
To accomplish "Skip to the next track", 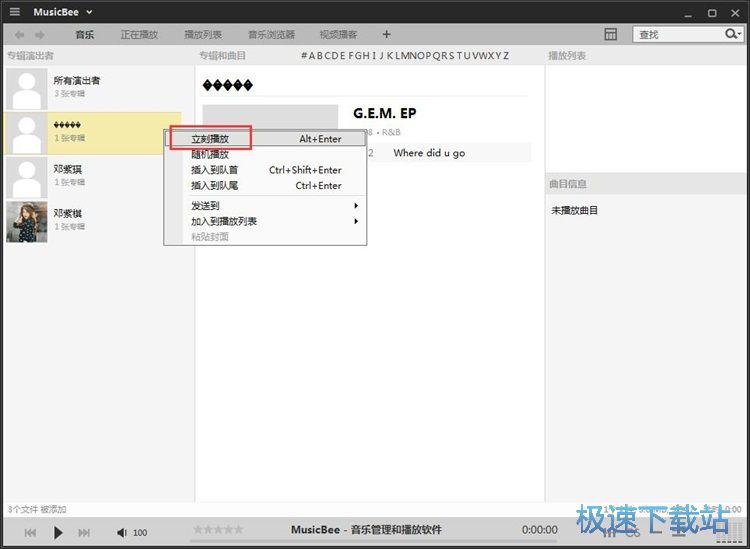I will pos(84,532).
